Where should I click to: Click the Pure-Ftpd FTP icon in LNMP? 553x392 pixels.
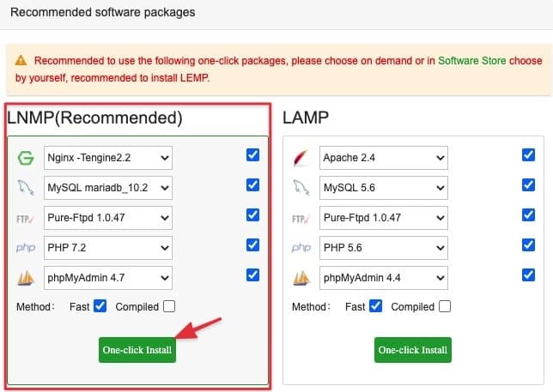tap(25, 217)
